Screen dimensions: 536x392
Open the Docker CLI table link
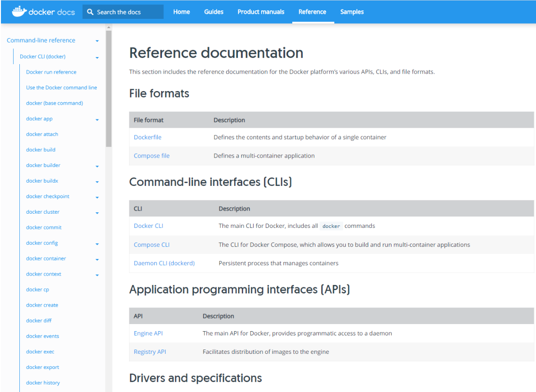click(148, 225)
